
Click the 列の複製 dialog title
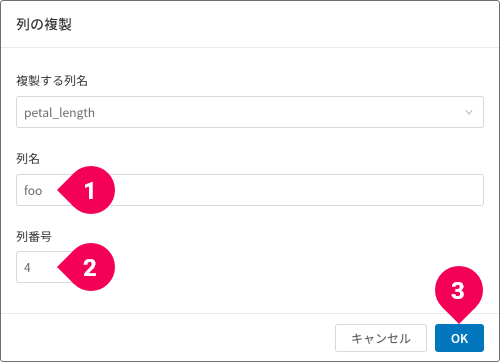point(44,24)
